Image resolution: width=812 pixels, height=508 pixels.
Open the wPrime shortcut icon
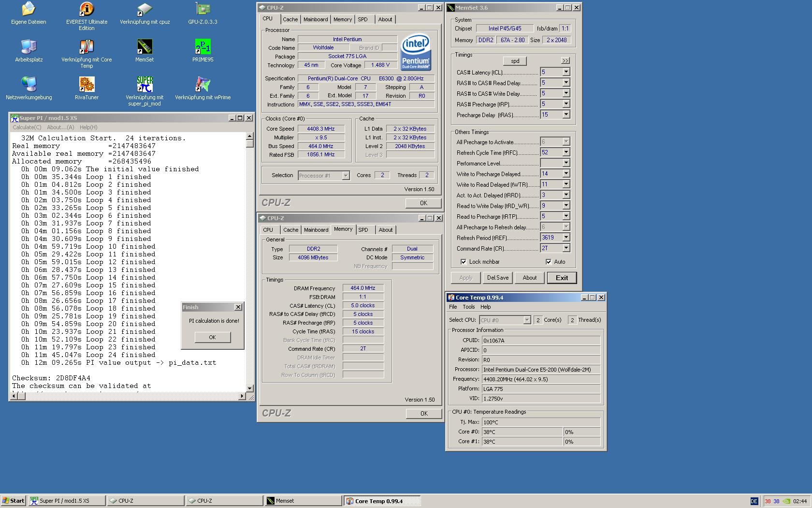203,85
